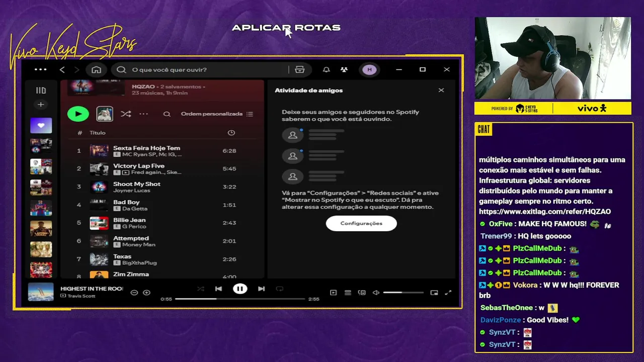Screen dimensions: 644x362
Task: Play the HQZAO playlist with green button
Action: coord(78,114)
